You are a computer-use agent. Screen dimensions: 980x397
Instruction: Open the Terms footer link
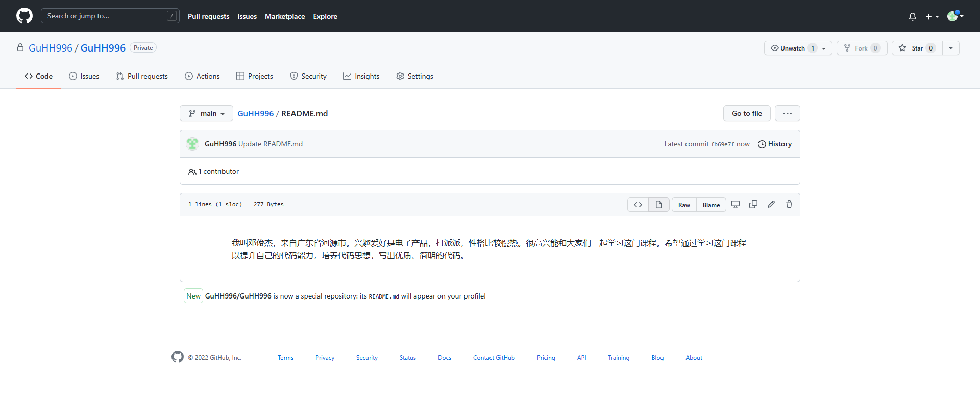coord(285,358)
